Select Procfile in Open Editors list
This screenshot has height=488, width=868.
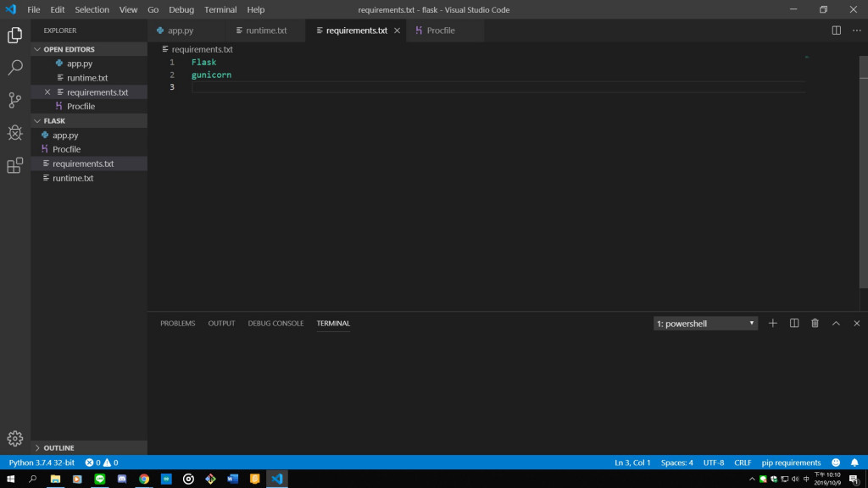point(88,106)
